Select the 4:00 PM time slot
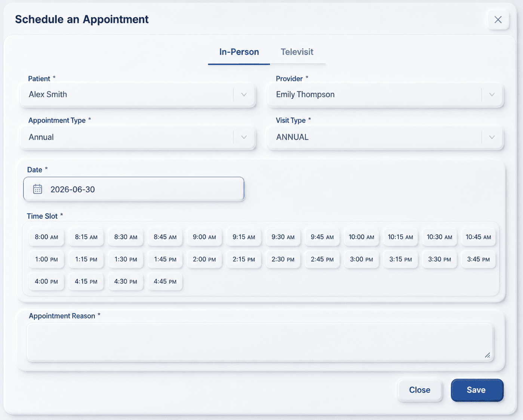The height and width of the screenshot is (420, 523). (x=46, y=281)
